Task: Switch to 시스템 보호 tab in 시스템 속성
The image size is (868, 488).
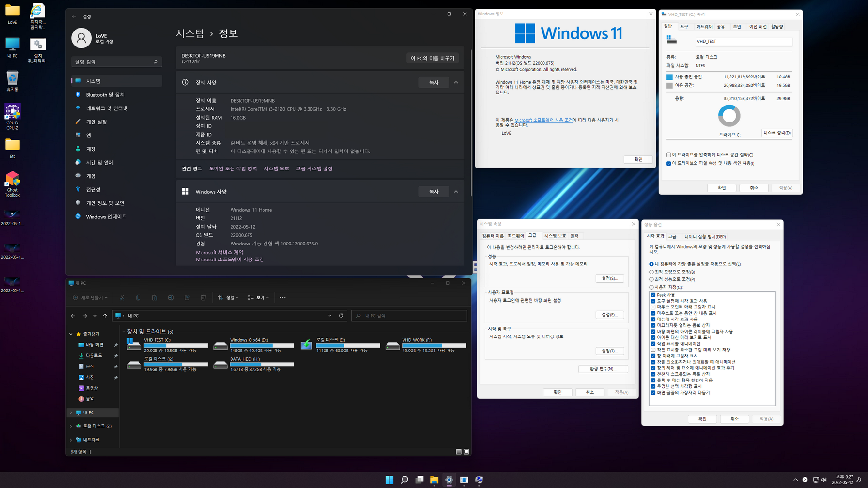Action: pyautogui.click(x=555, y=236)
